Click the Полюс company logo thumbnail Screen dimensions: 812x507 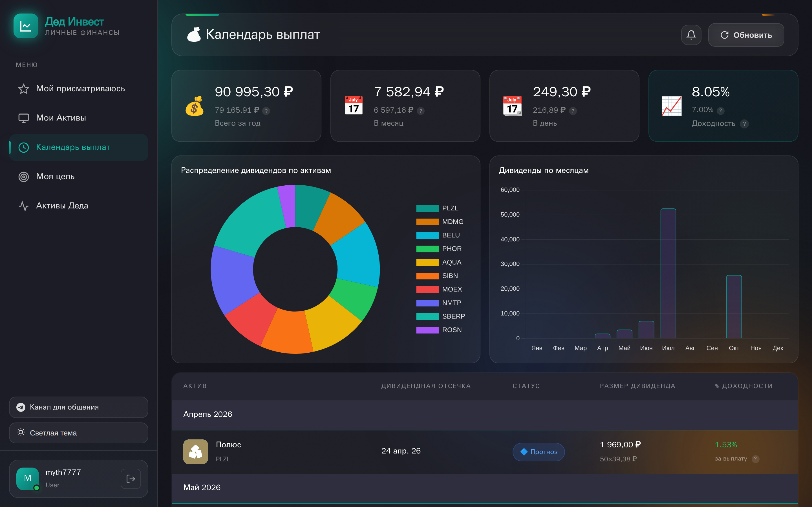tap(196, 451)
